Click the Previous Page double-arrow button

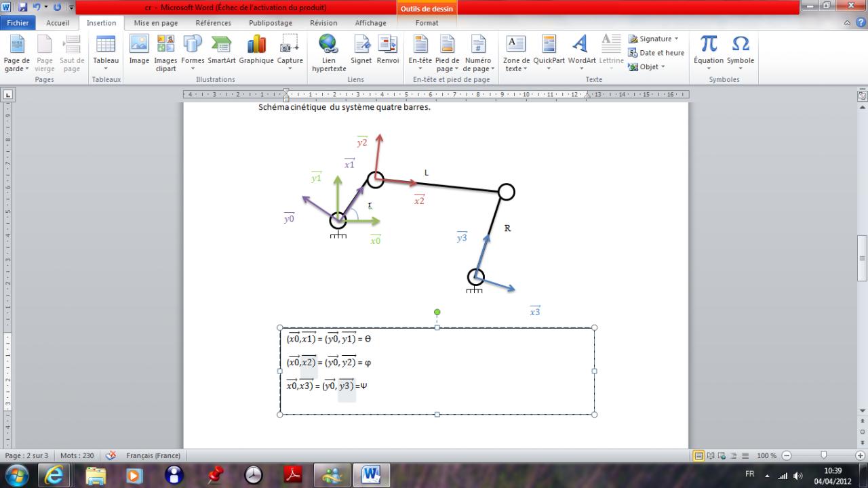[x=862, y=421]
